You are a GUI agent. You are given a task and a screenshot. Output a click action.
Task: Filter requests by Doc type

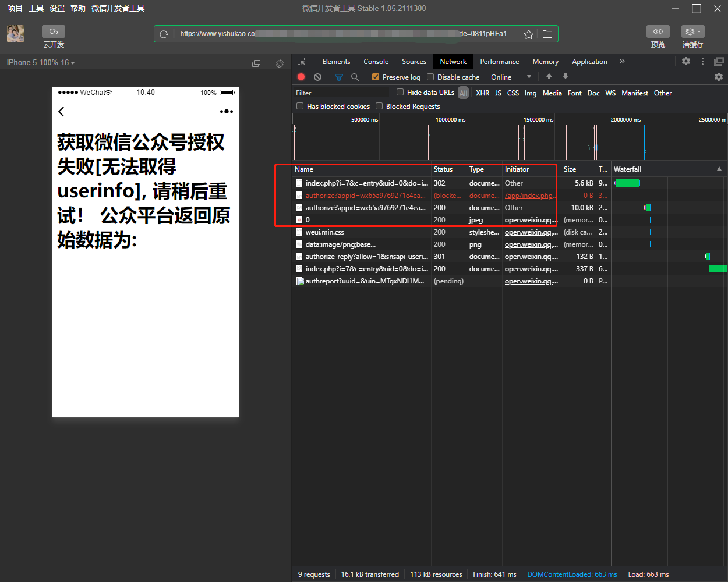pos(593,93)
